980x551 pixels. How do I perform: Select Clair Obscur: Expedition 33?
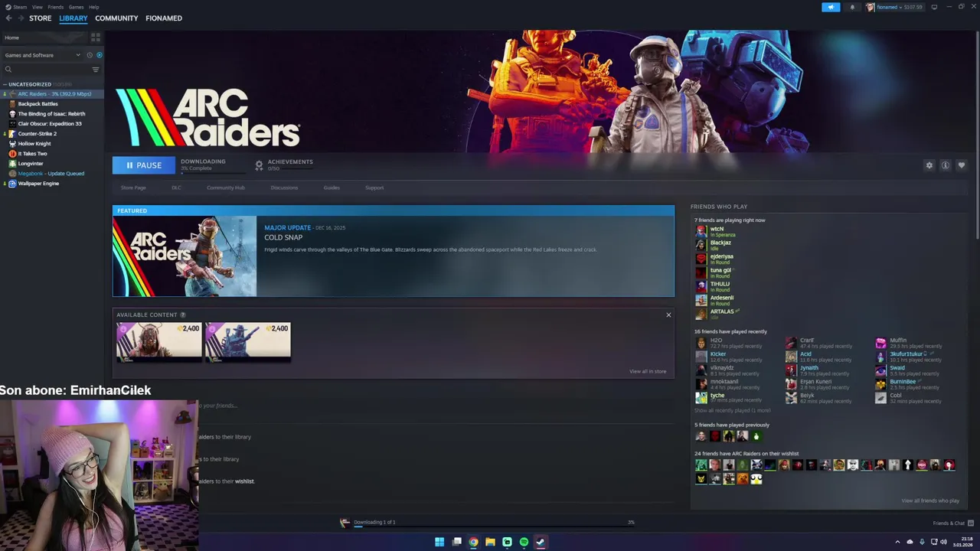coord(50,124)
